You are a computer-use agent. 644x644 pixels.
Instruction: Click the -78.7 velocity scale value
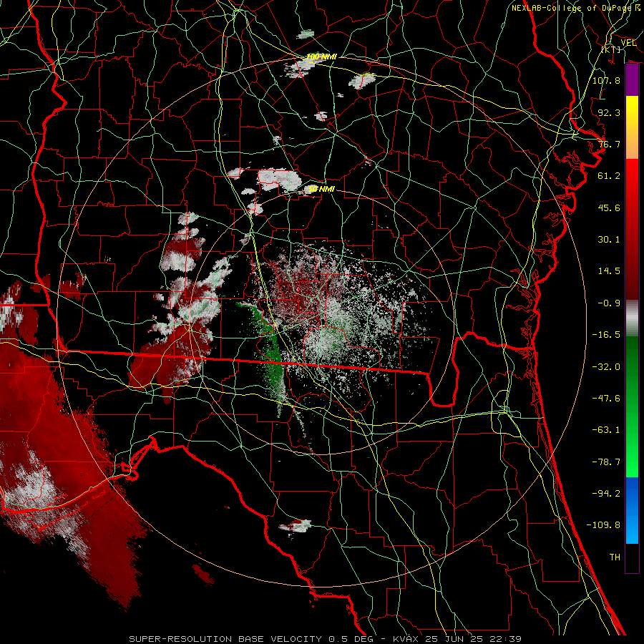(x=606, y=462)
